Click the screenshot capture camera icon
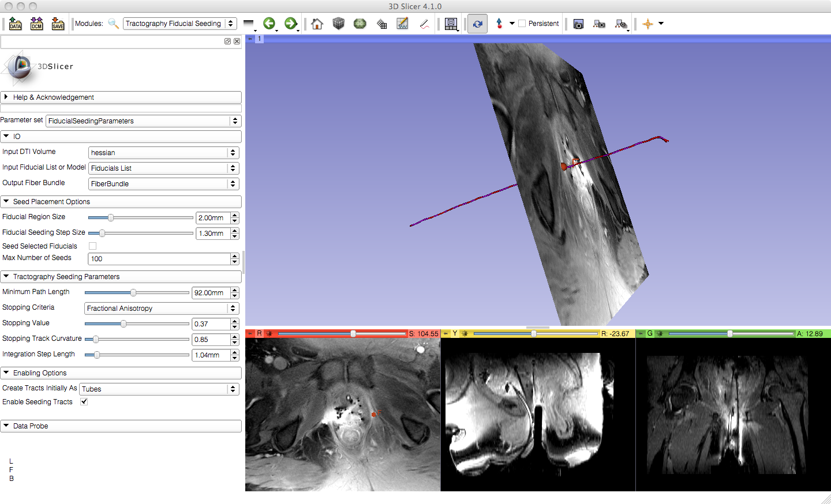This screenshot has width=831, height=504. 578,24
